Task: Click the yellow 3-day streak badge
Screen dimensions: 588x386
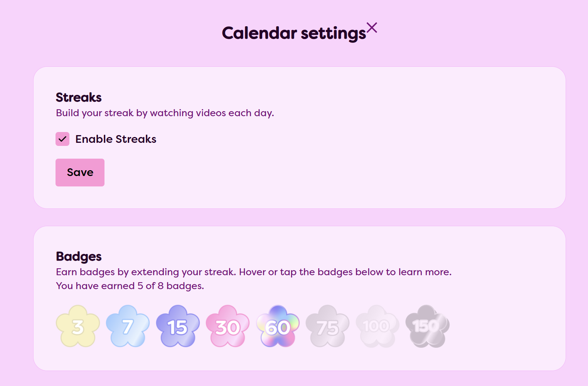Action: (x=78, y=327)
